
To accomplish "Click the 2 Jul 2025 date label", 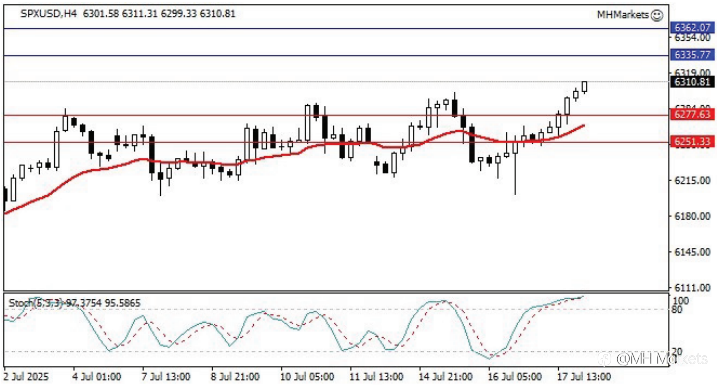I will coord(27,377).
